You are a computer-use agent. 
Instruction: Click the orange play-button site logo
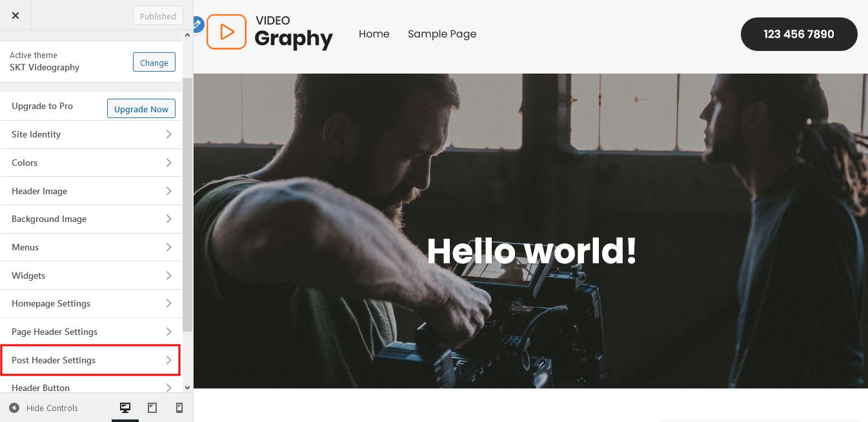click(227, 32)
